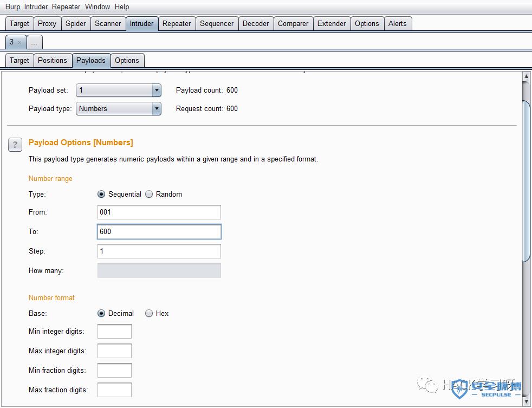Click the Request count: 600 text
532x408 pixels.
[x=207, y=108]
